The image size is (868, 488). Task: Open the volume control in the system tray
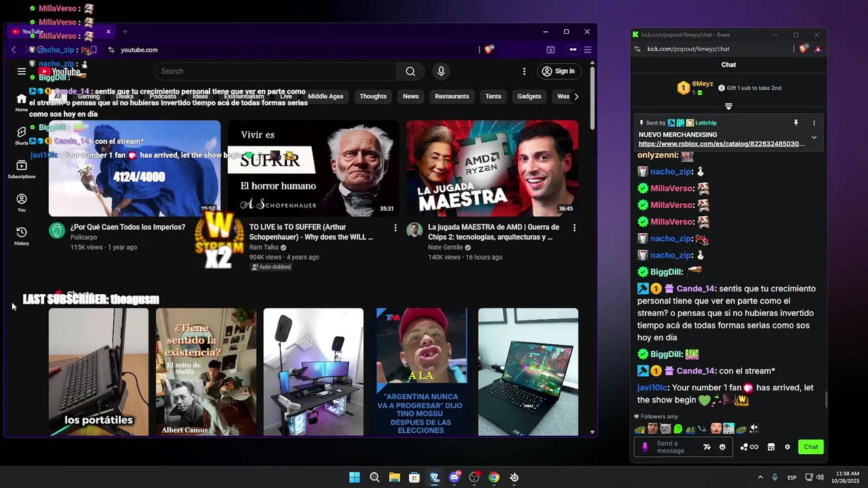(x=820, y=477)
